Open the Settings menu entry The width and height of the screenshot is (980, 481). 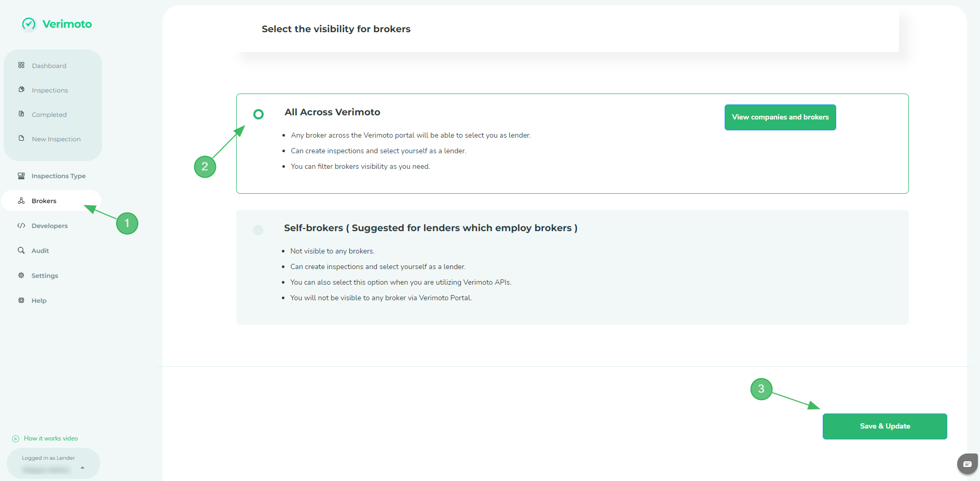coord(45,276)
